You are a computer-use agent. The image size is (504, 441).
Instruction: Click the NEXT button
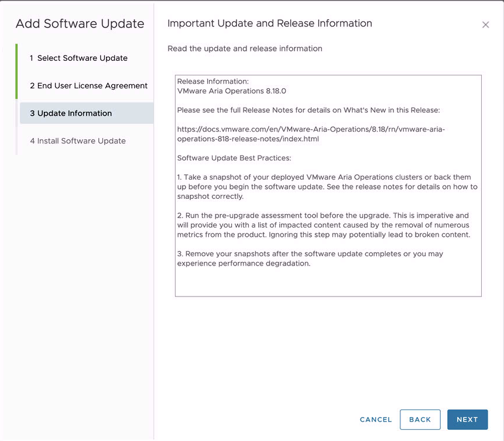(467, 419)
